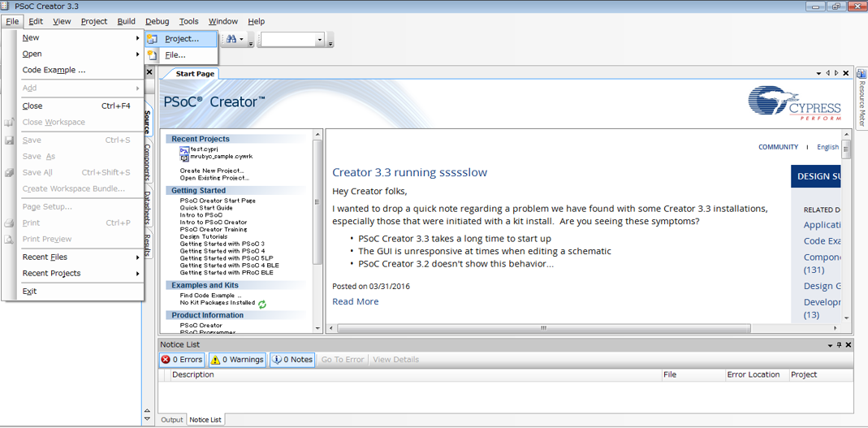This screenshot has height=428, width=868.
Task: Click horizontal scrollbar of news pane
Action: click(543, 328)
